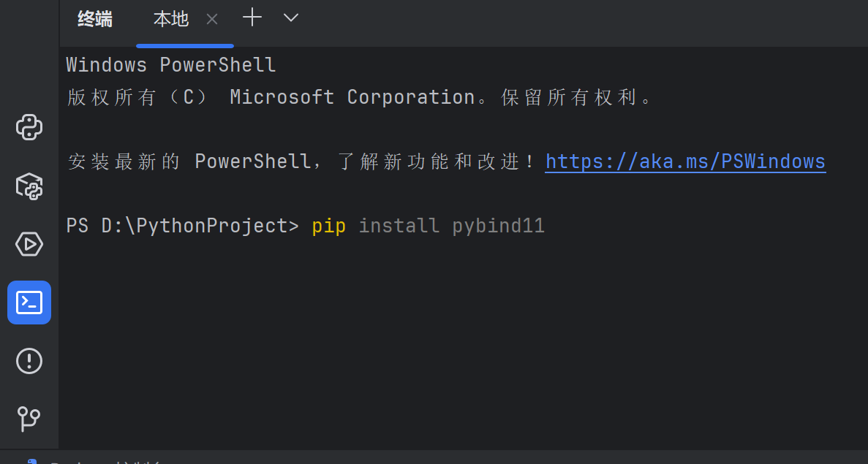868x464 pixels.
Task: Click the highlighted Terminal tool window icon
Action: [29, 302]
